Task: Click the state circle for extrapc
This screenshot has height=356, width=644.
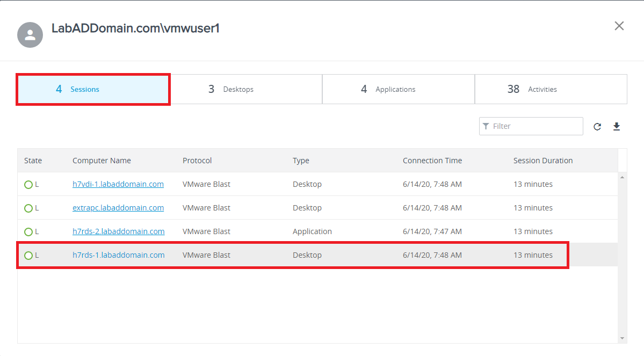Action: [28, 208]
